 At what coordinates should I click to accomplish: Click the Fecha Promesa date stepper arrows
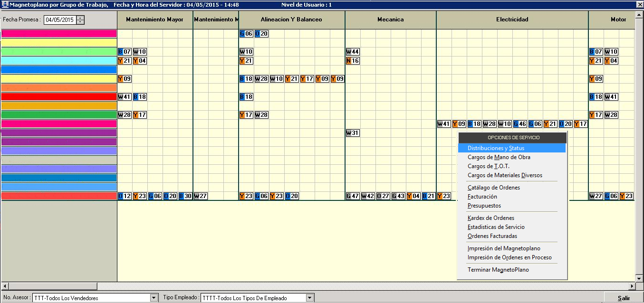(80, 20)
